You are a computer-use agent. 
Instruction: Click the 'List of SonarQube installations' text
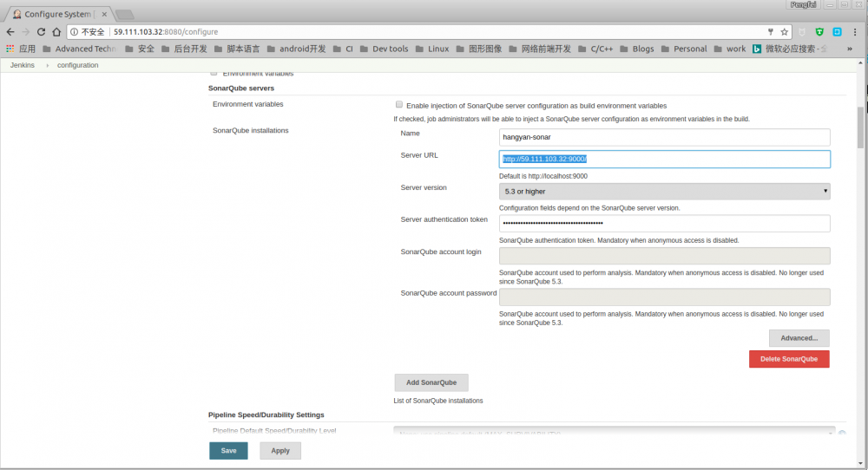437,401
